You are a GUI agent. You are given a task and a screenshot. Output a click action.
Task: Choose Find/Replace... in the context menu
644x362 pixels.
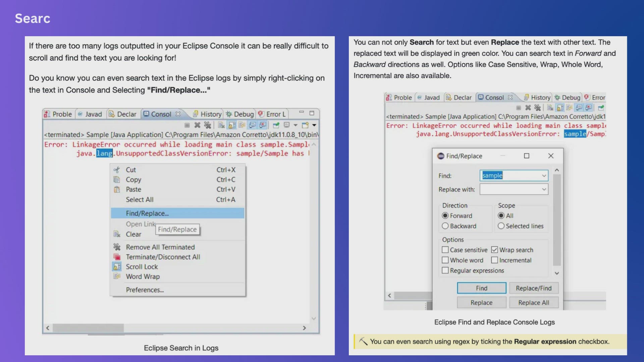click(x=147, y=213)
